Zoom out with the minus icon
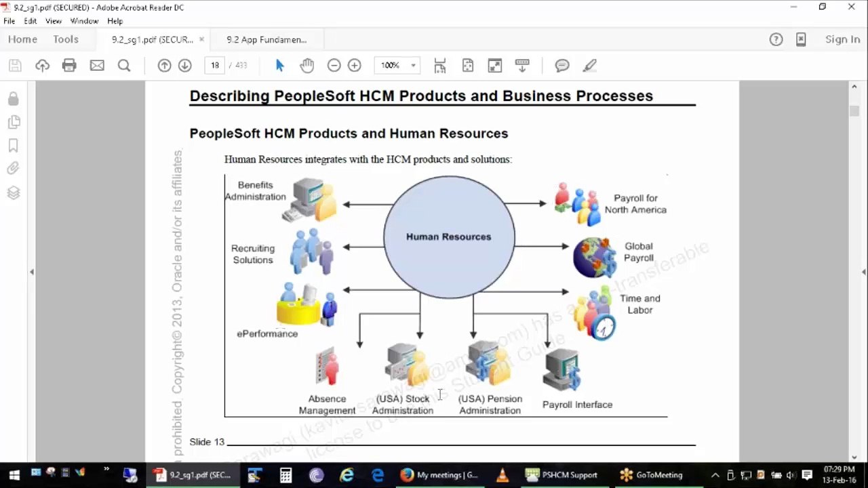 (x=334, y=66)
